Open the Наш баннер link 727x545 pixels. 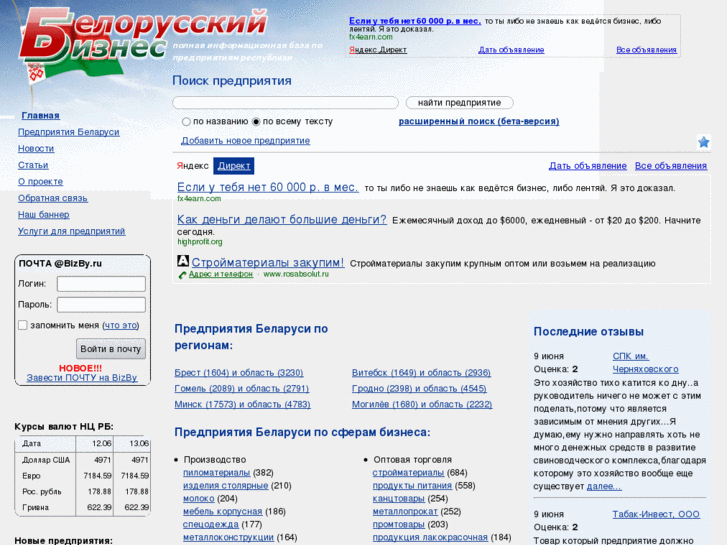point(44,215)
